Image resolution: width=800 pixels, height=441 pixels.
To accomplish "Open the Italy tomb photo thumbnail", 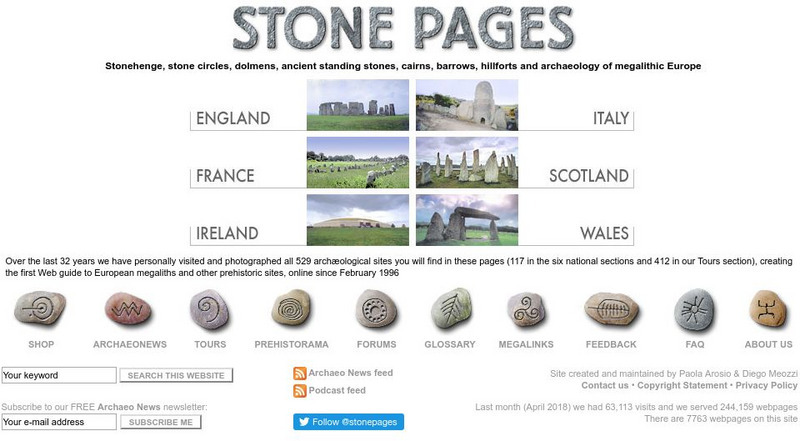I will [467, 105].
